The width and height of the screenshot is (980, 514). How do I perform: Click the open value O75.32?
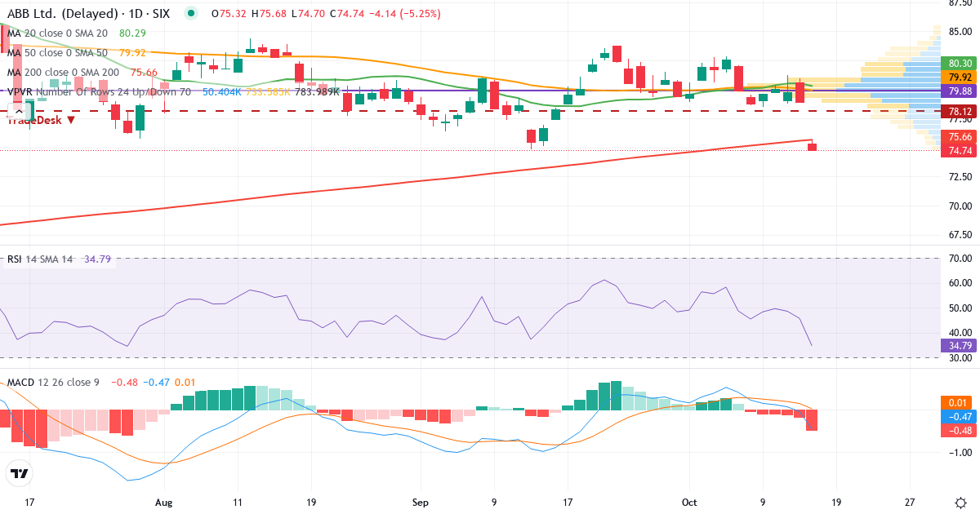[x=229, y=14]
